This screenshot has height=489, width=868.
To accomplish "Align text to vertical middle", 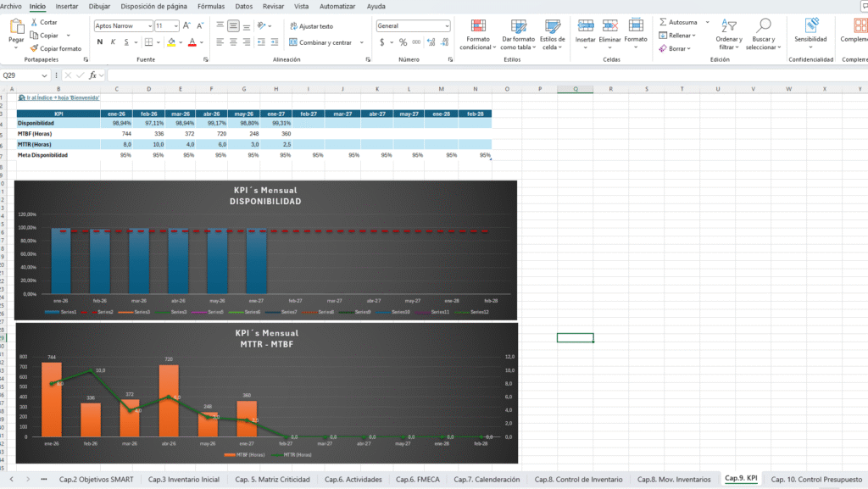I will (x=233, y=26).
